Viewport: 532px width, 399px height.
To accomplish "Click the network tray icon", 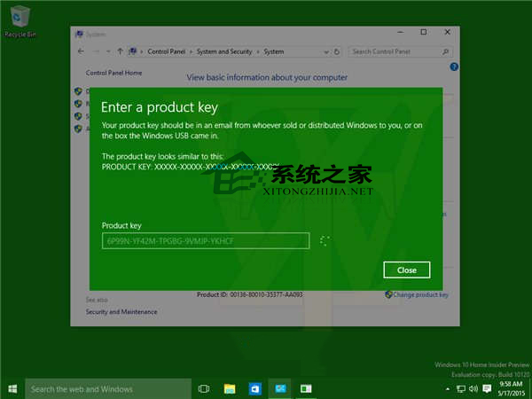I will (461, 389).
